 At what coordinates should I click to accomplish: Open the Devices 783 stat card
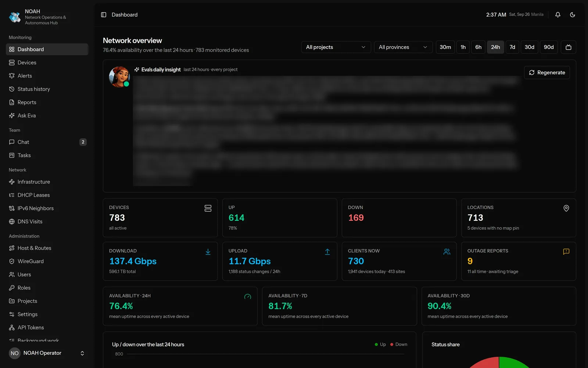(x=160, y=218)
